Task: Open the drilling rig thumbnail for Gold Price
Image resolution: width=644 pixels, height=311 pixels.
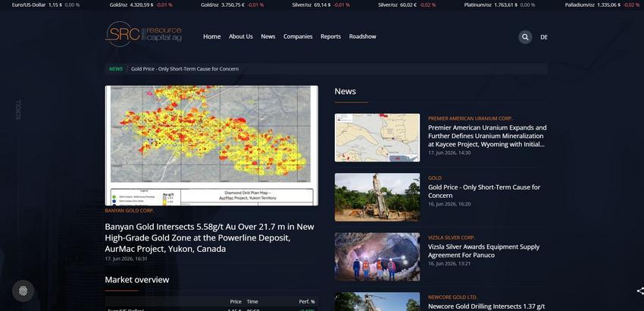Action: point(377,197)
